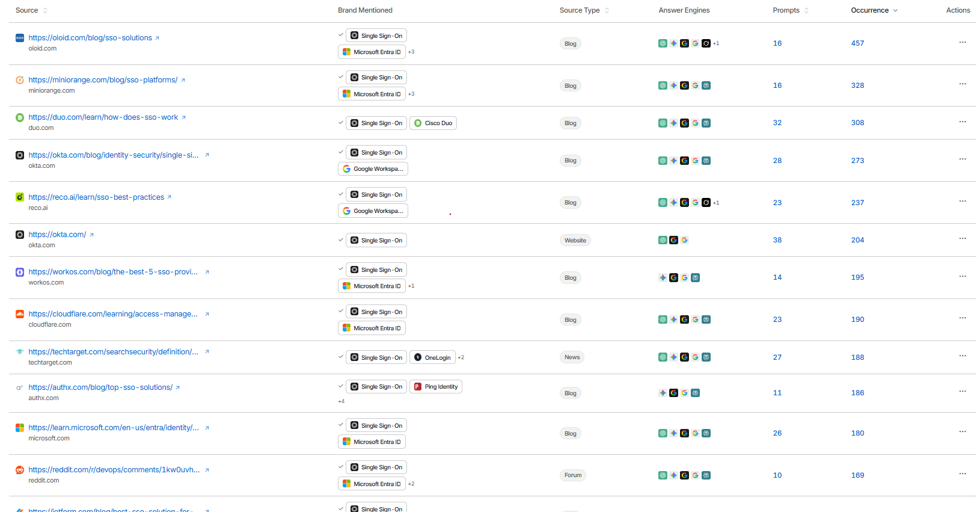Open actions menu for oloid.com row
This screenshot has width=980, height=512.
pos(963,42)
